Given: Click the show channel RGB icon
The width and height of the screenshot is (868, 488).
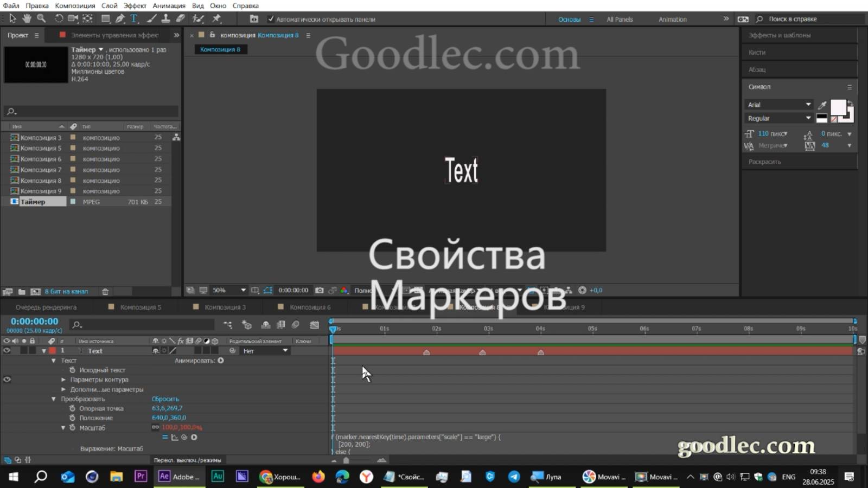Looking at the screenshot, I should (344, 290).
